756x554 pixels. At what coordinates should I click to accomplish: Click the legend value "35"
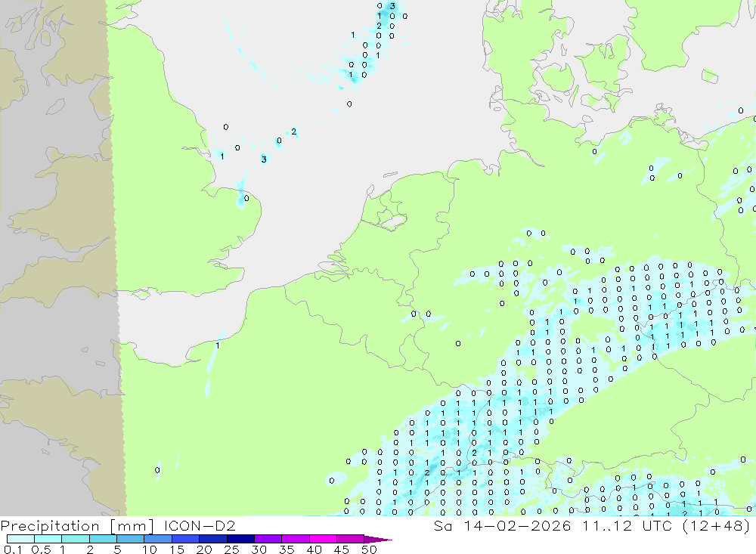[x=287, y=549]
